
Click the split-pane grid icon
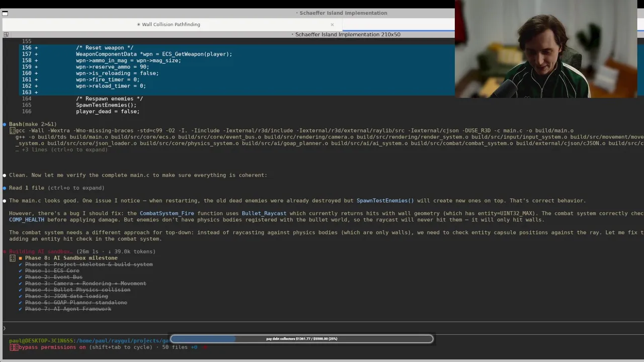coord(6,35)
